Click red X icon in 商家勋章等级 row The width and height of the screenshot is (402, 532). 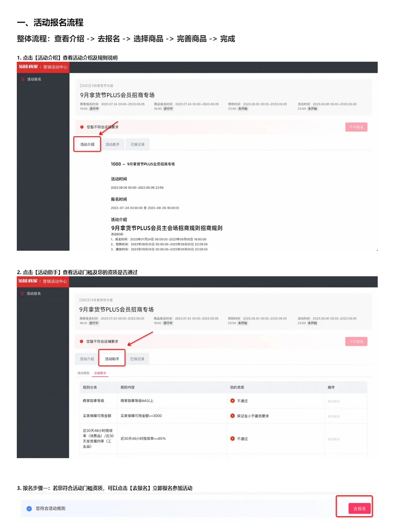pyautogui.click(x=233, y=401)
